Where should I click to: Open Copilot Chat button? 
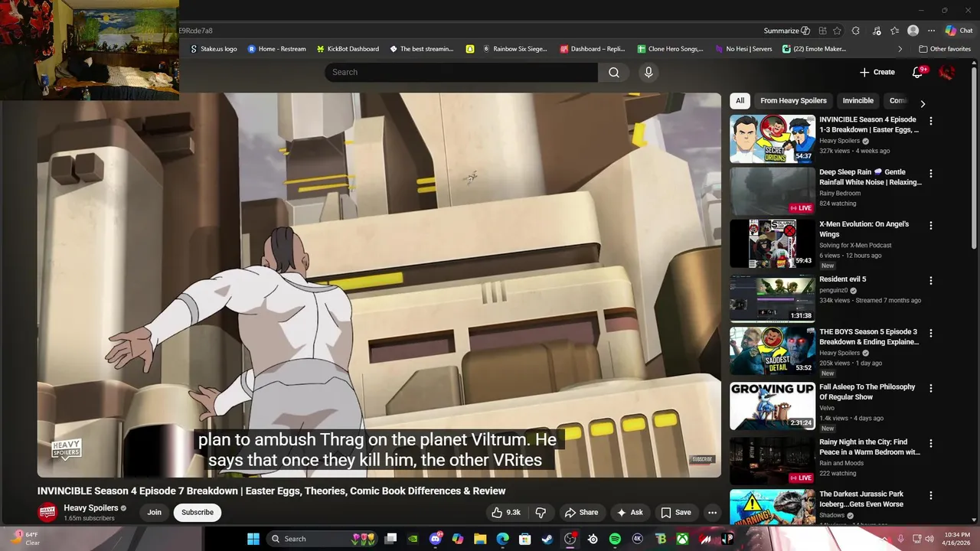click(959, 31)
